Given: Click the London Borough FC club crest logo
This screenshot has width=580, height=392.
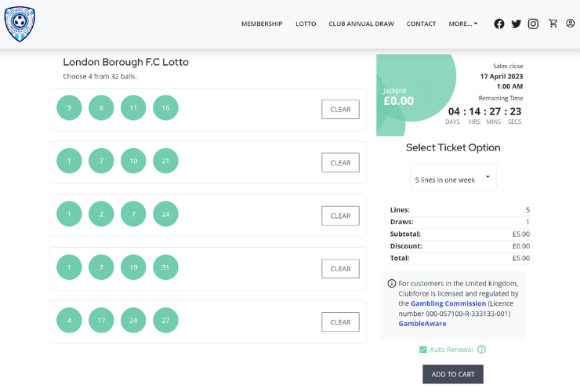Looking at the screenshot, I should pos(20,24).
